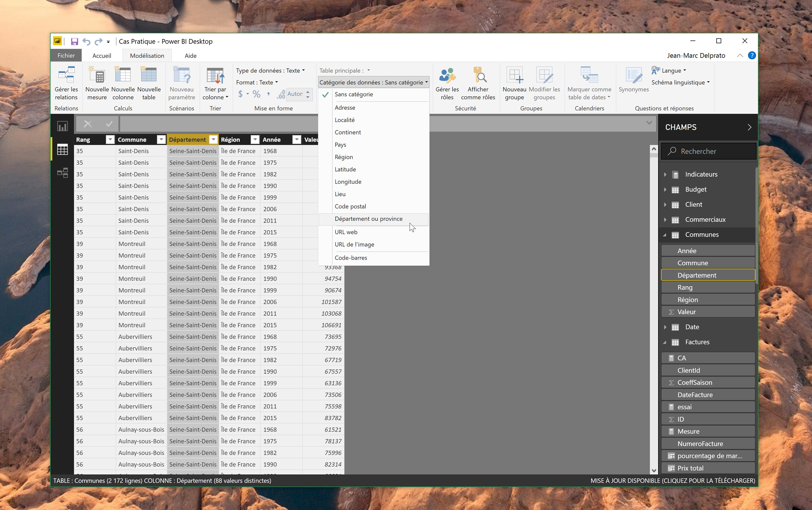
Task: Open Rang column filter dropdown
Action: click(110, 140)
